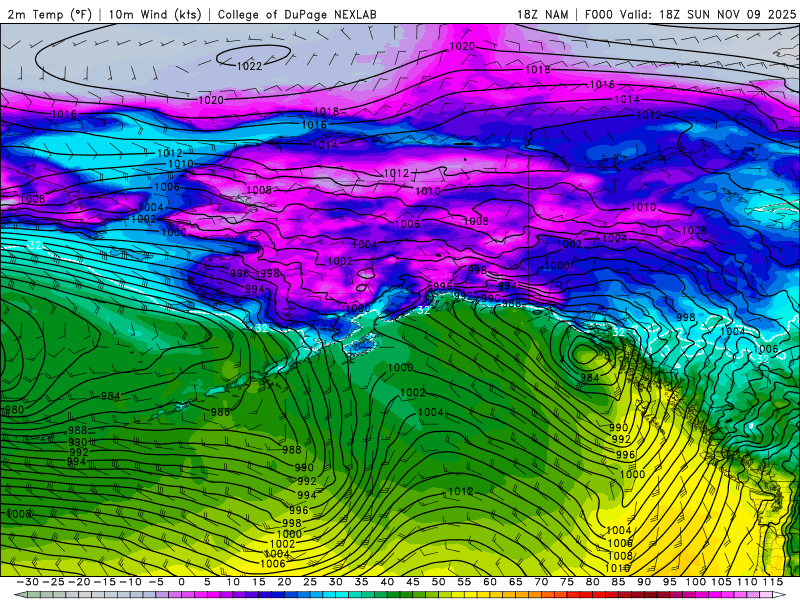Click the legend value 105
This screenshot has height=600, width=800.
(721, 582)
